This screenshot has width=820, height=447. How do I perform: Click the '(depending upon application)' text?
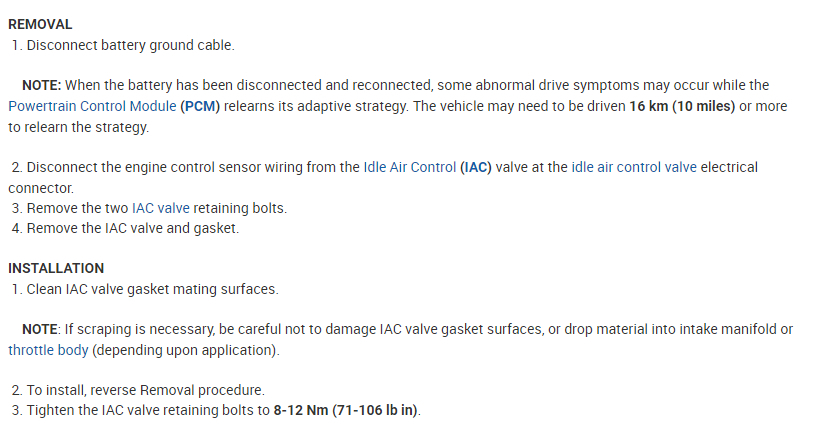pyautogui.click(x=186, y=350)
